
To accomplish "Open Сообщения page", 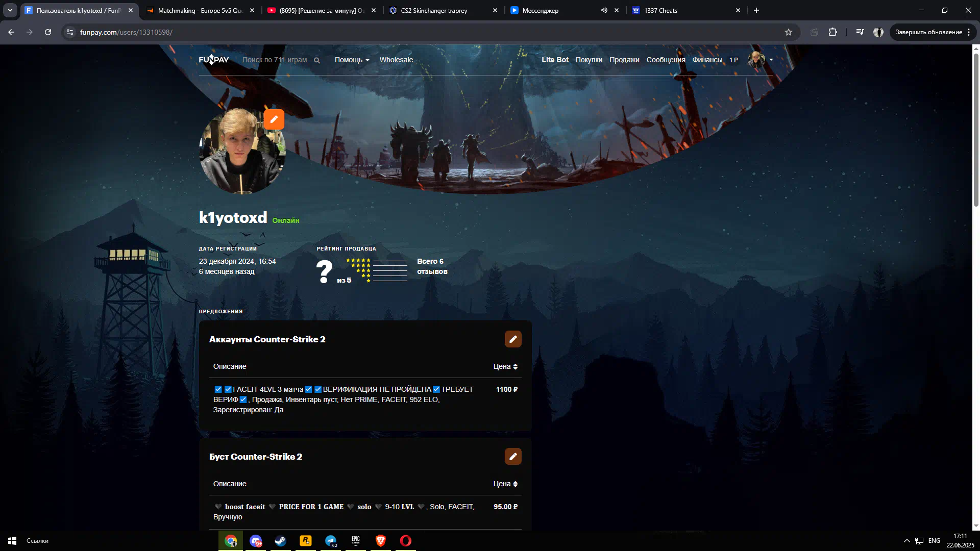I will click(x=666, y=60).
